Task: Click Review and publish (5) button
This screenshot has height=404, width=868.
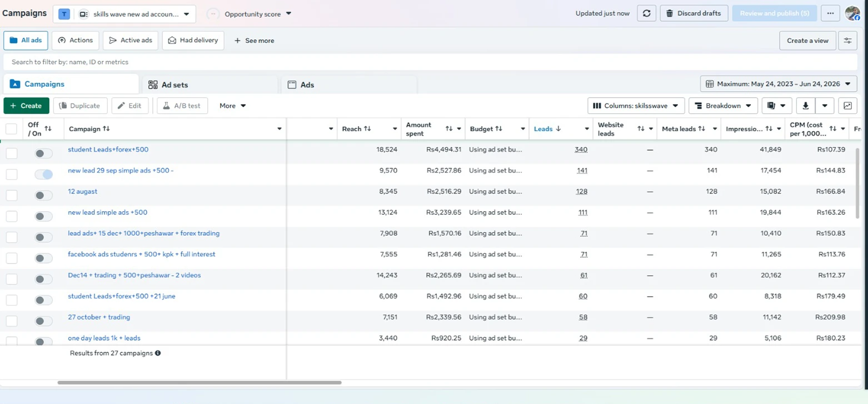Action: tap(775, 13)
